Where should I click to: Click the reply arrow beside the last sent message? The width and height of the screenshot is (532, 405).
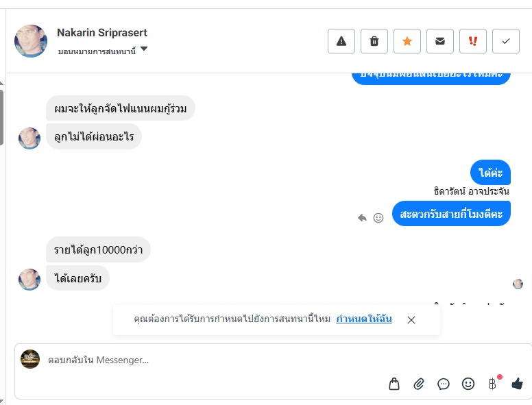coord(362,218)
